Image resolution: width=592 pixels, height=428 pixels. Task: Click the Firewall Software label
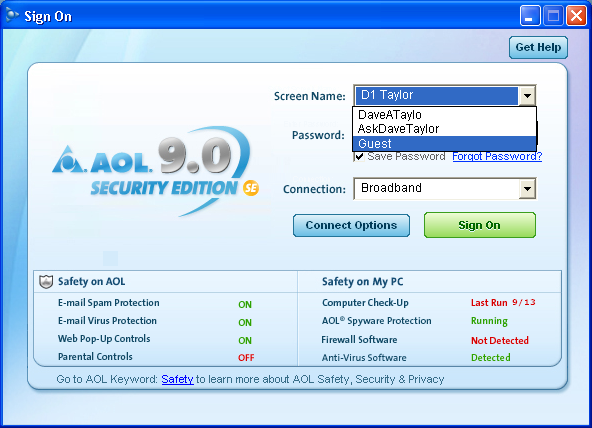point(359,340)
